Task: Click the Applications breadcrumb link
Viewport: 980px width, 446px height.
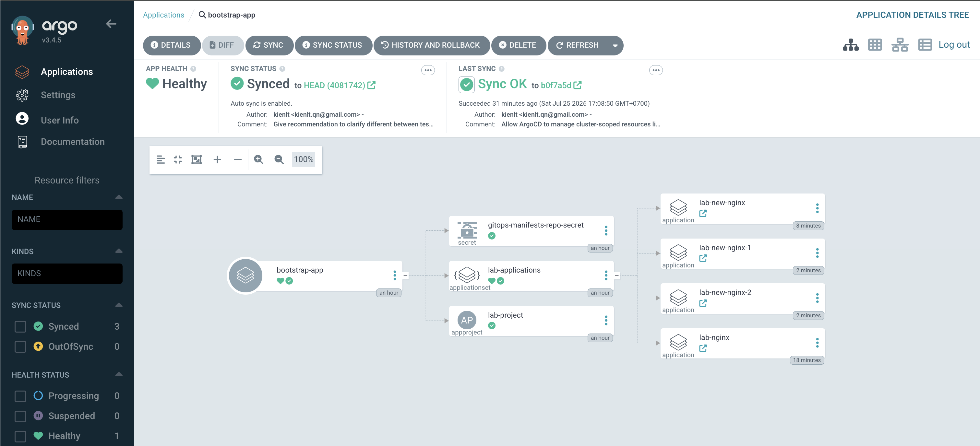Action: 163,15
